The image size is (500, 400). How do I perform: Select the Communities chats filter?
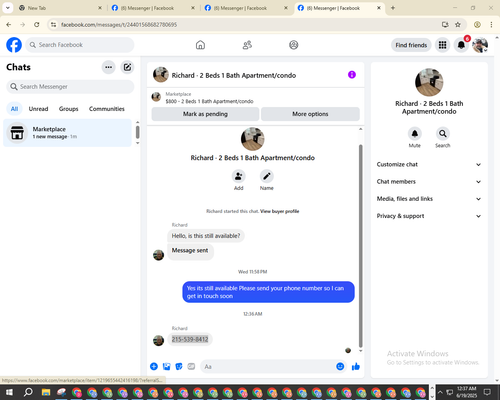tap(107, 109)
